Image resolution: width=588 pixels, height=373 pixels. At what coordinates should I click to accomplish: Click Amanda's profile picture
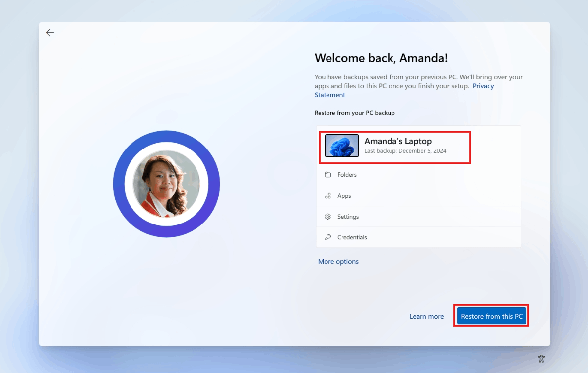coord(167,184)
